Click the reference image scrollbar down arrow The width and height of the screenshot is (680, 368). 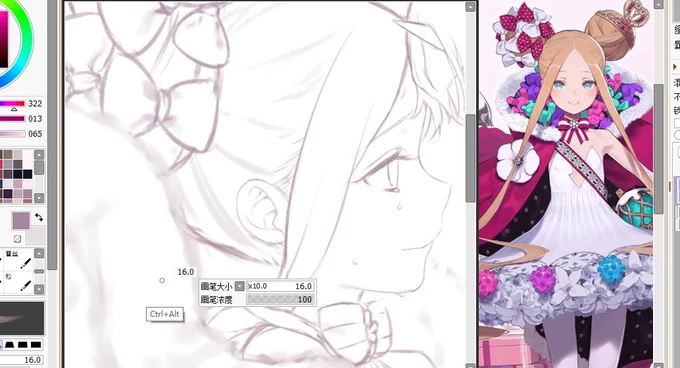pos(658,365)
